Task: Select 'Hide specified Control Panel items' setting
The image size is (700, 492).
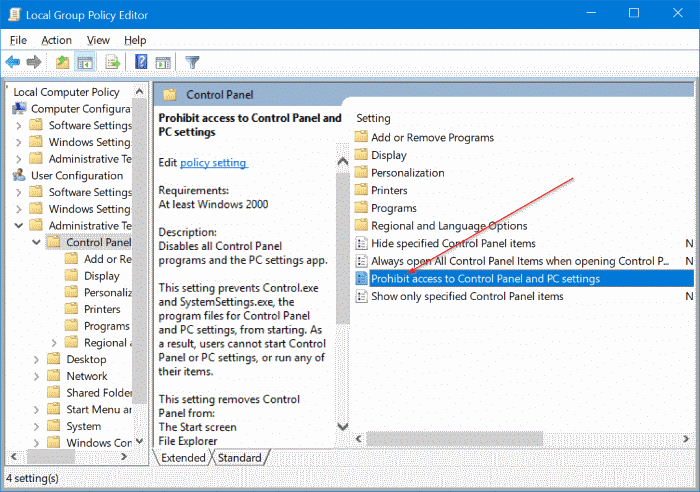Action: point(453,243)
